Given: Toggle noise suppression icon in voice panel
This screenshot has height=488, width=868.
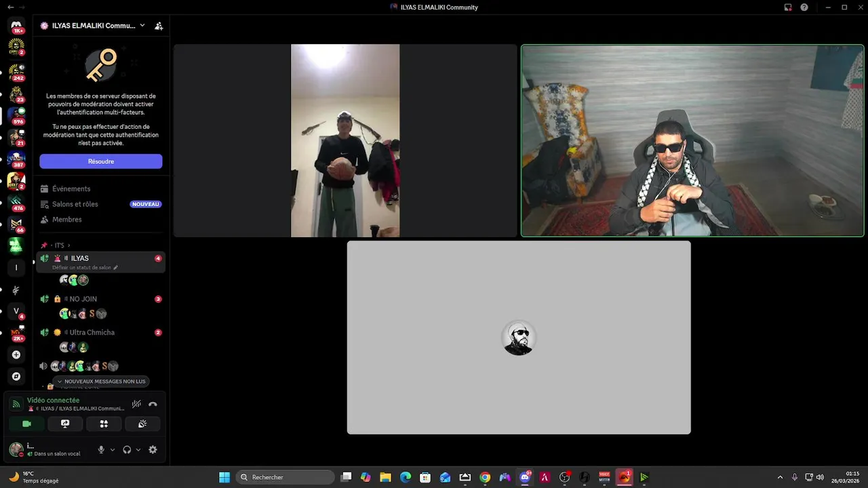Looking at the screenshot, I should coord(136,404).
